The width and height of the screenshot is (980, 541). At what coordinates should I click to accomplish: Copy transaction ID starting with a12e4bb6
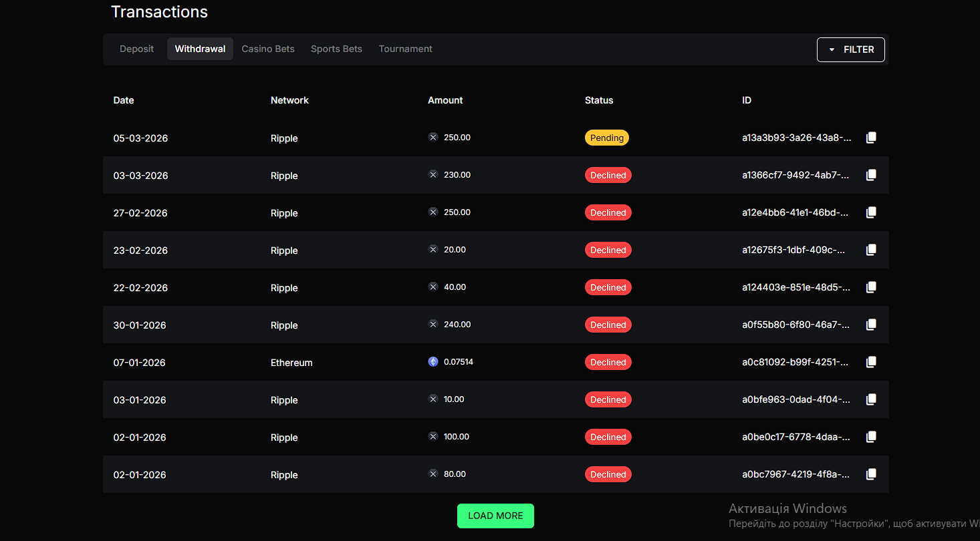[870, 212]
